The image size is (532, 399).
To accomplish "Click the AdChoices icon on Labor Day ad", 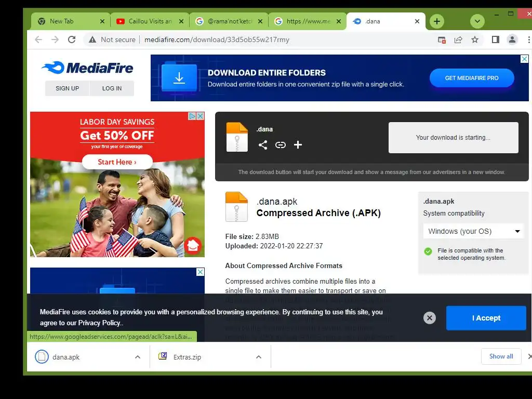I will coord(192,116).
